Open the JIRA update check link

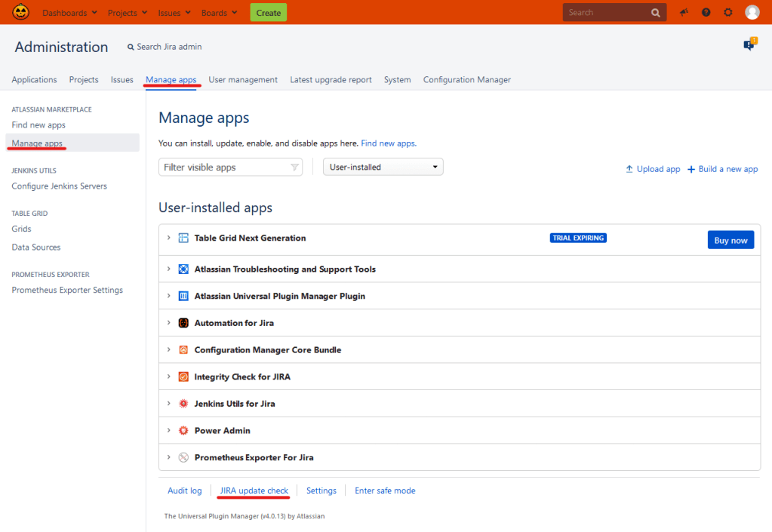click(254, 490)
